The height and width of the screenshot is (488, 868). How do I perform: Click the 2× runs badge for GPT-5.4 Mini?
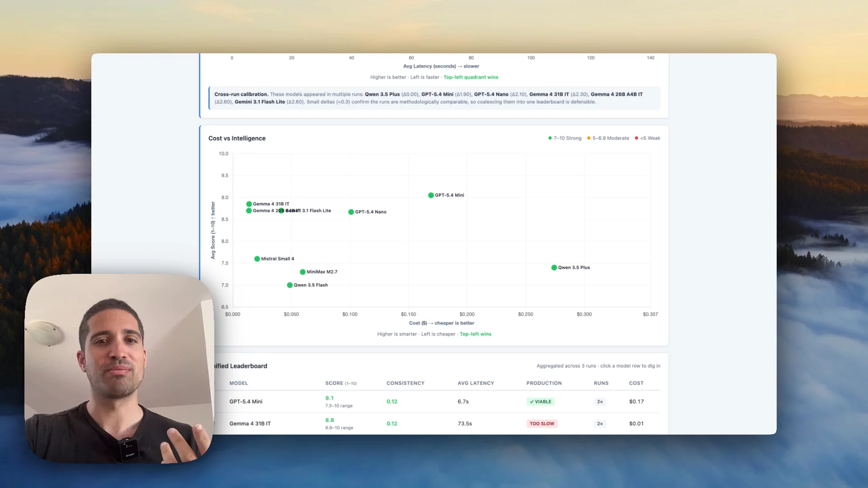click(600, 402)
